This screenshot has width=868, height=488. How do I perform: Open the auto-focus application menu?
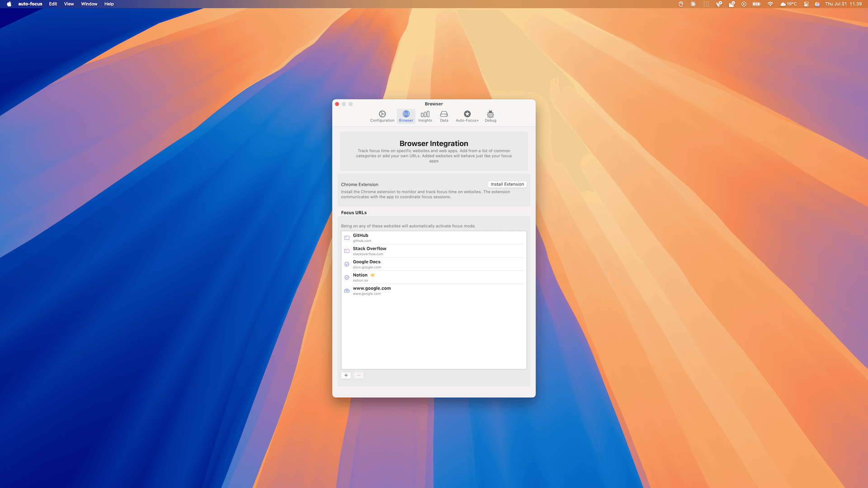pos(30,4)
